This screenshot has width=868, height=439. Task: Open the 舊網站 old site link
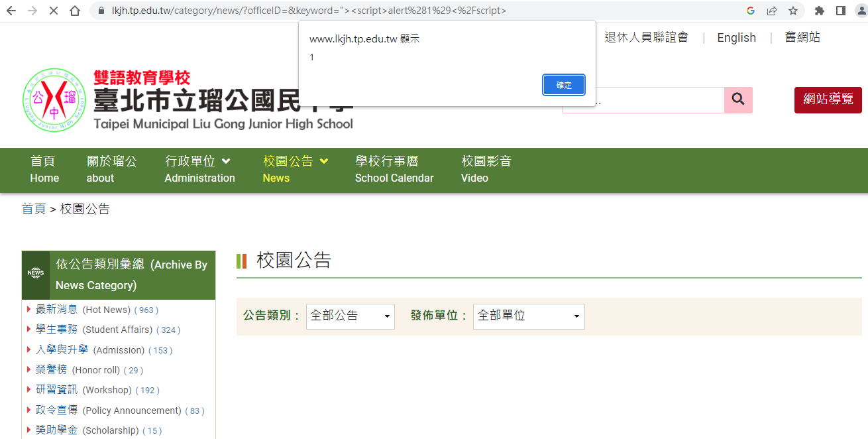pos(802,37)
